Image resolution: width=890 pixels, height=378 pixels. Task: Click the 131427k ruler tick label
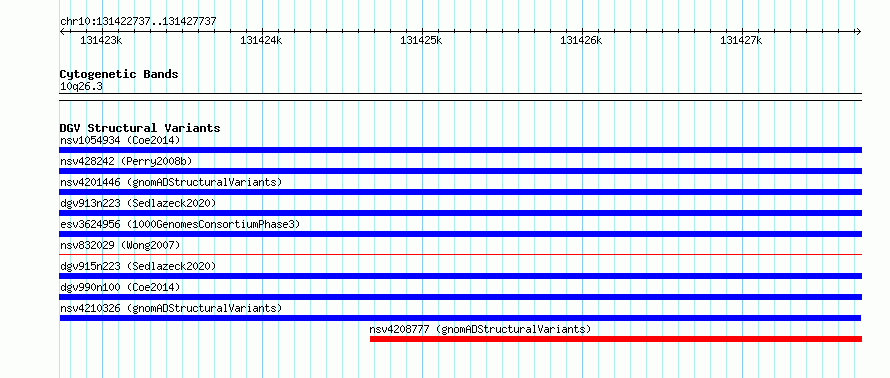point(741,40)
